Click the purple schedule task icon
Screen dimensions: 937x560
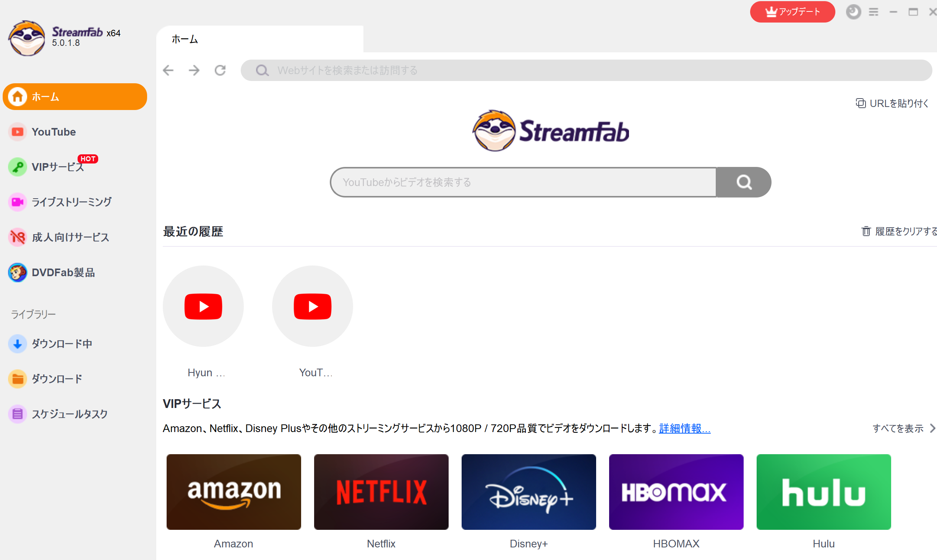tap(18, 414)
